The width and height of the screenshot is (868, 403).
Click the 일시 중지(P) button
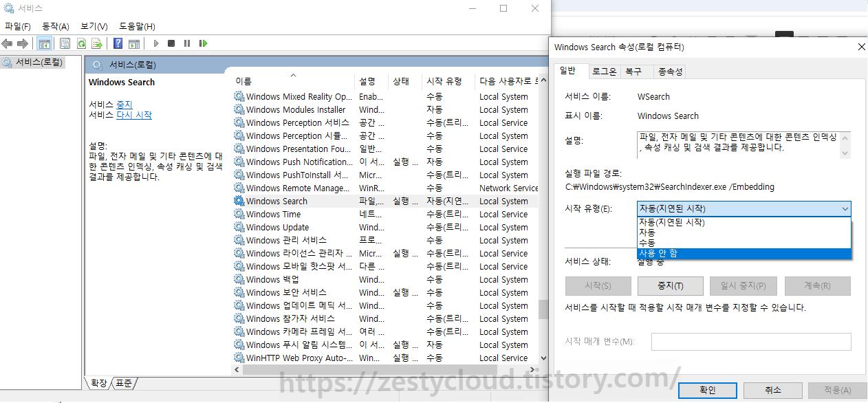point(742,286)
